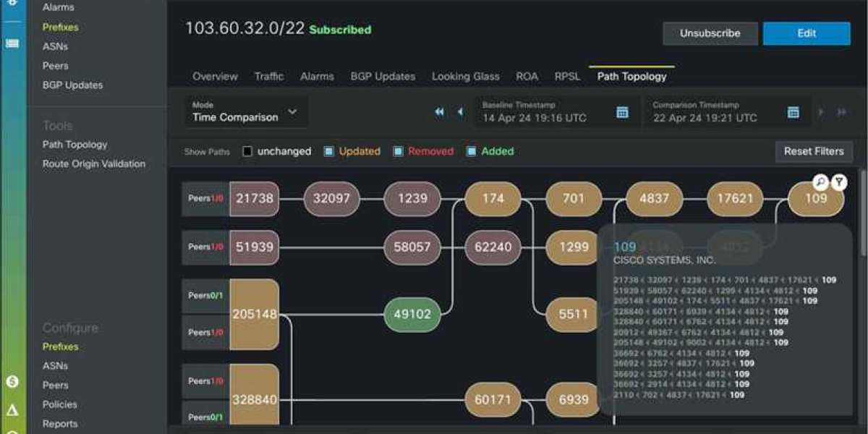Toggle the Added paths checkbox
This screenshot has width=868, height=434.
click(x=472, y=152)
